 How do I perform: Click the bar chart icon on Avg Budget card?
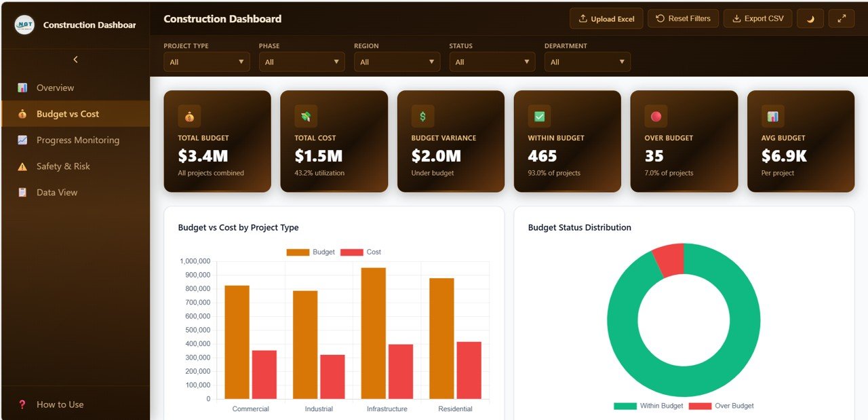pos(772,117)
